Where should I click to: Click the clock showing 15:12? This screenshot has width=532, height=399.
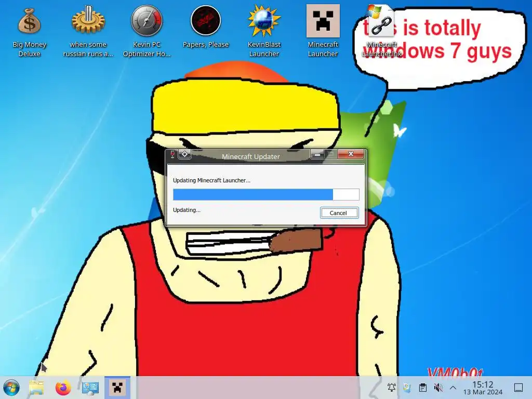[483, 384]
